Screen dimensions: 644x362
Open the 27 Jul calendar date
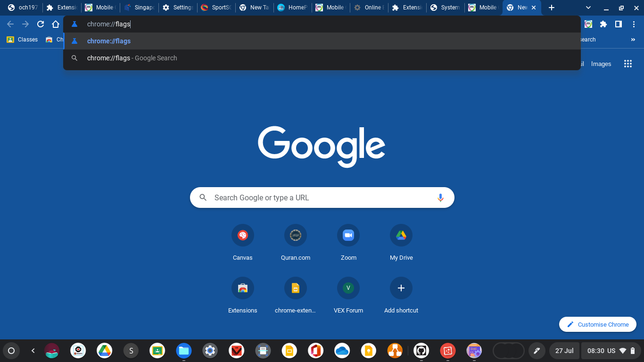pyautogui.click(x=564, y=351)
